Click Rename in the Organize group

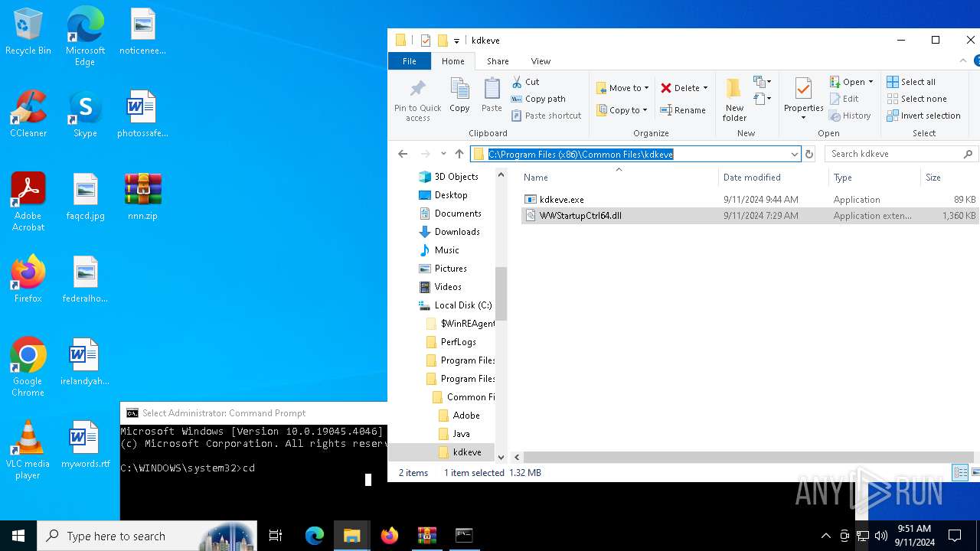pos(683,110)
